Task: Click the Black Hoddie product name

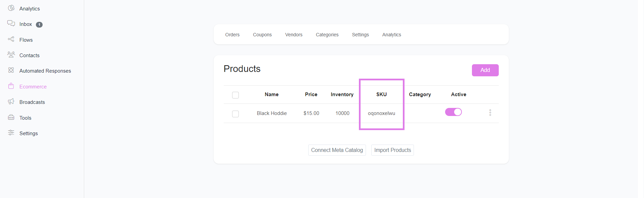Action: click(272, 113)
